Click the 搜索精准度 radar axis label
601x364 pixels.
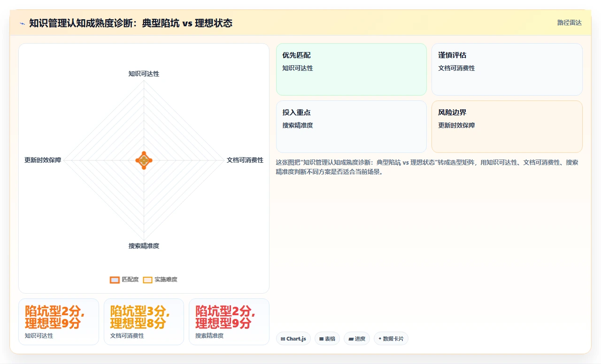click(144, 246)
